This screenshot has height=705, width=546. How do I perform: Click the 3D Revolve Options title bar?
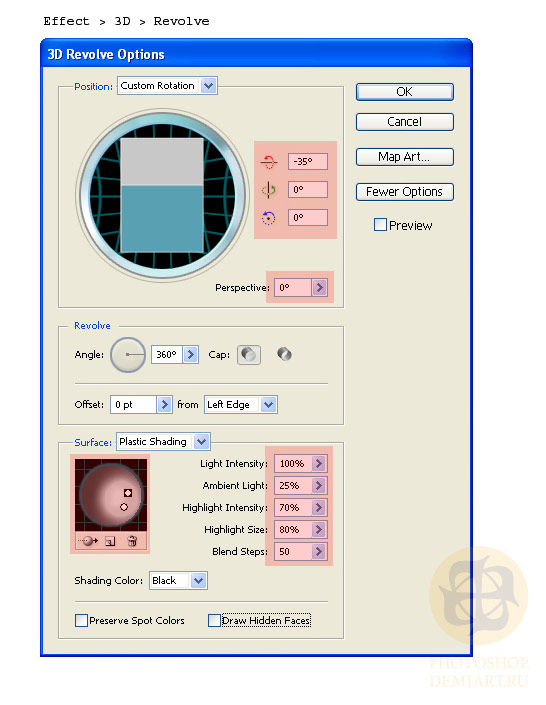coord(256,54)
